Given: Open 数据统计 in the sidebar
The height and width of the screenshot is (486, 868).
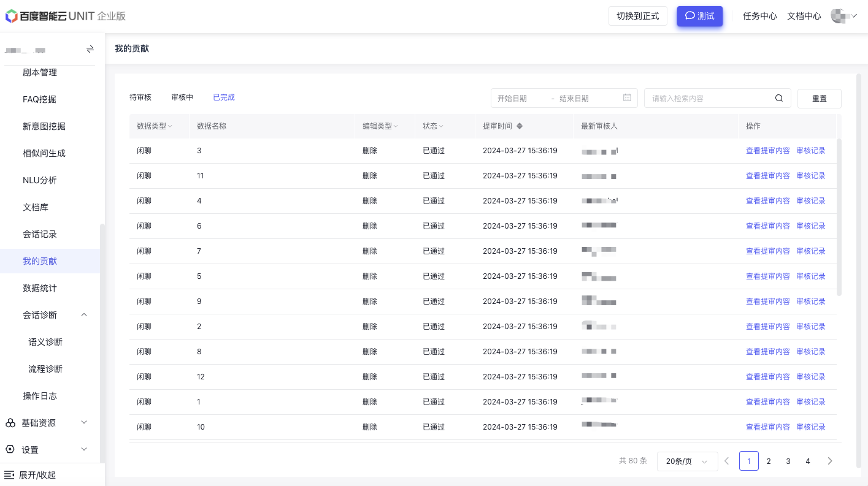Looking at the screenshot, I should [40, 288].
